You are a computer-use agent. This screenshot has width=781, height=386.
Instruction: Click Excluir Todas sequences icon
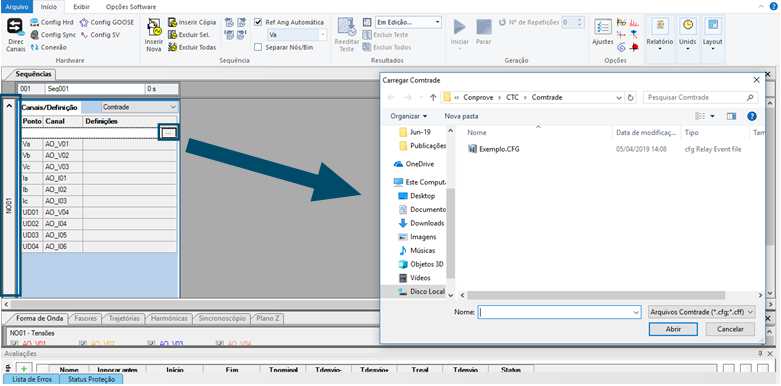[192, 47]
